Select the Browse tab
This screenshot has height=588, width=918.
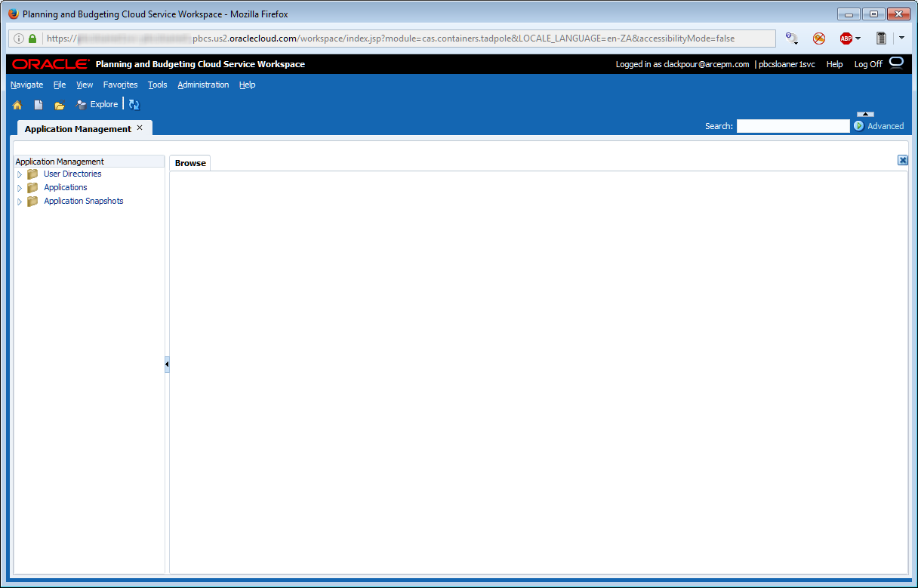190,163
